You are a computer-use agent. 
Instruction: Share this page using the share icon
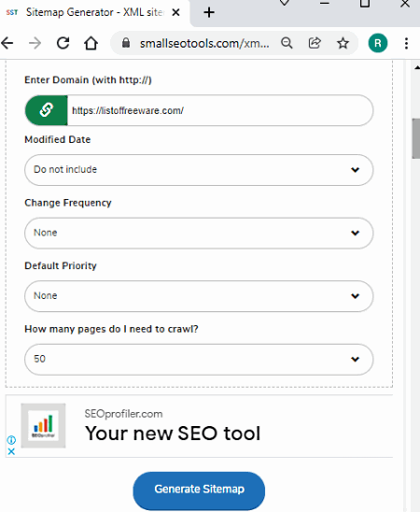pos(315,43)
